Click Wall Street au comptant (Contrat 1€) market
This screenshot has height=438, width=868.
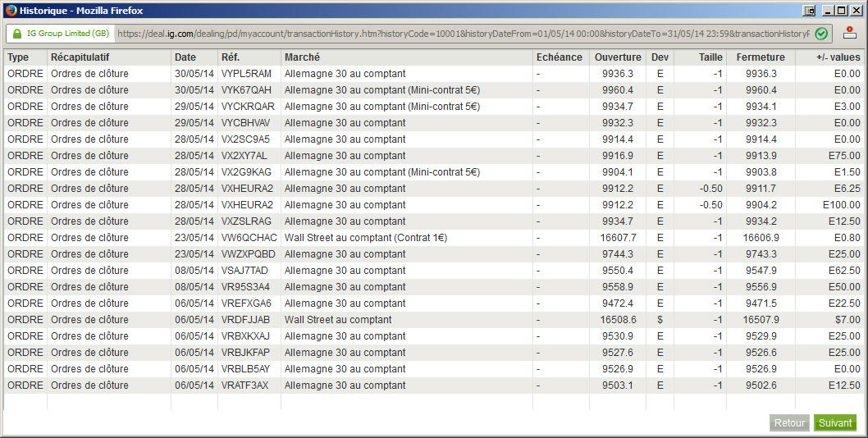366,238
